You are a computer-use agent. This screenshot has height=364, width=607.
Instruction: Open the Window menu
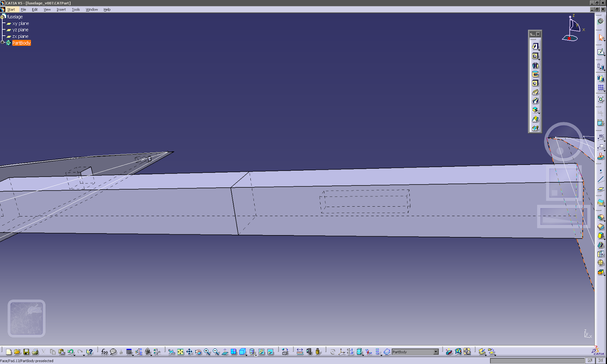coord(92,9)
